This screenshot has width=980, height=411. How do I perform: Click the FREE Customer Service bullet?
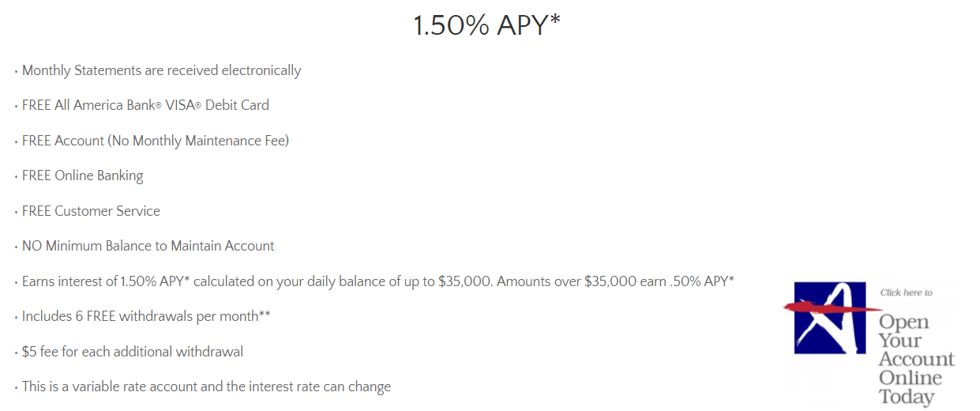(x=91, y=211)
